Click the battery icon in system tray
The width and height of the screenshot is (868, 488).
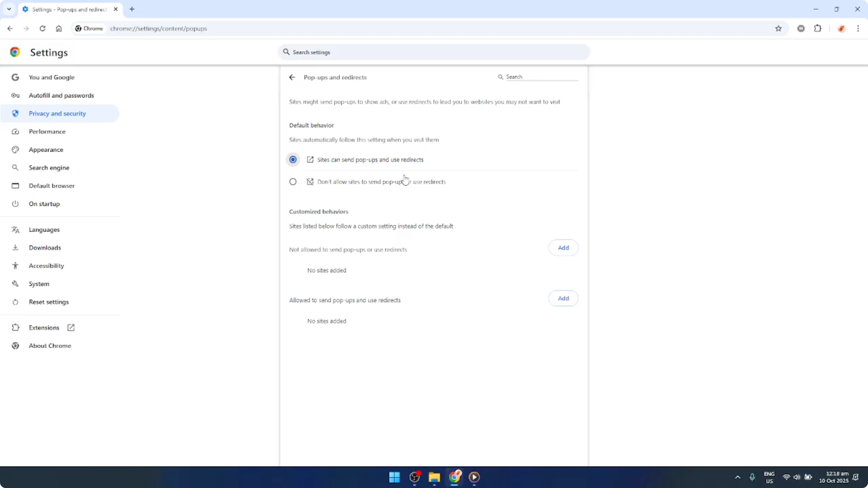point(808,477)
